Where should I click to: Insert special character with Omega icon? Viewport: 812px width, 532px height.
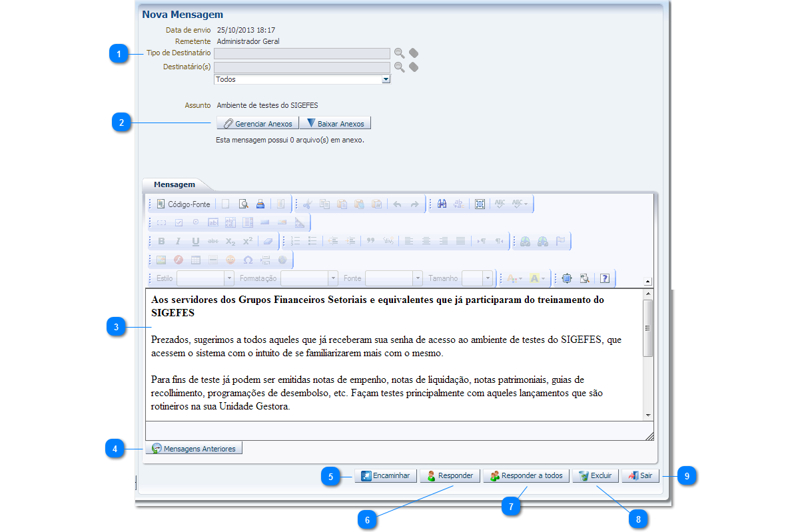[248, 260]
